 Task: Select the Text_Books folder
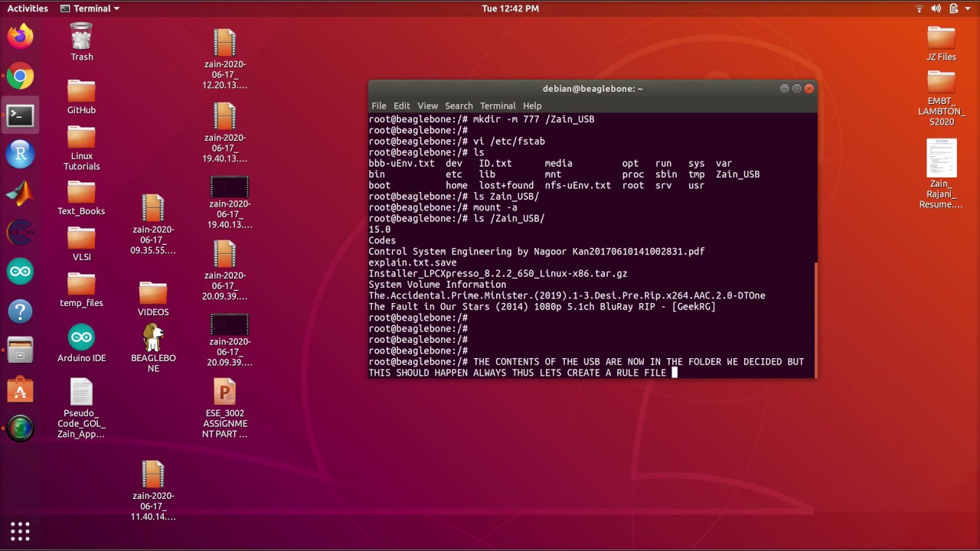pyautogui.click(x=81, y=198)
